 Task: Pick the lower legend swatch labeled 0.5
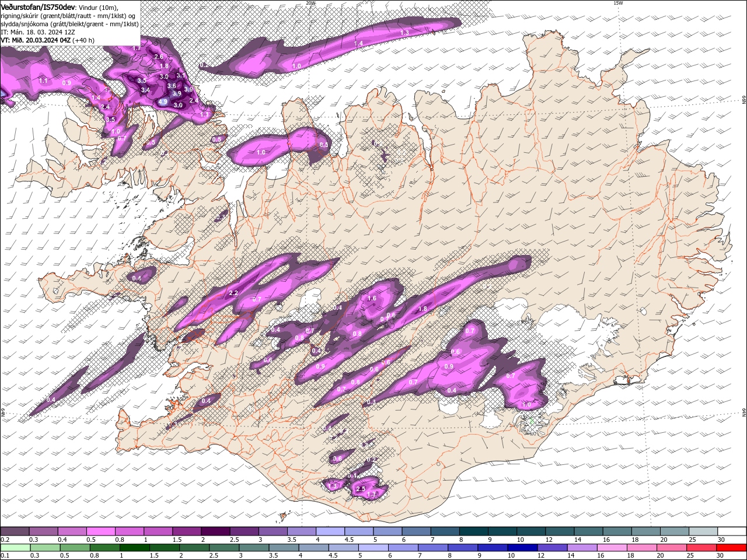click(75, 548)
